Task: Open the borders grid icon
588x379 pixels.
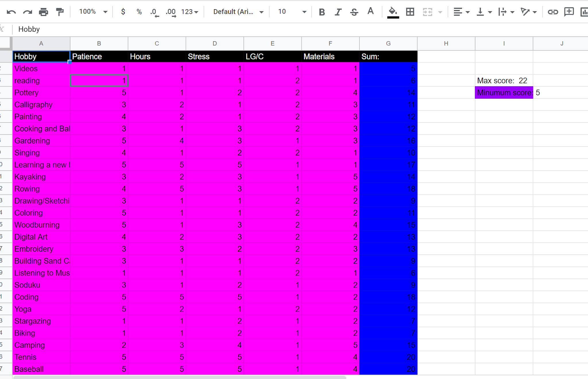Action: (410, 12)
